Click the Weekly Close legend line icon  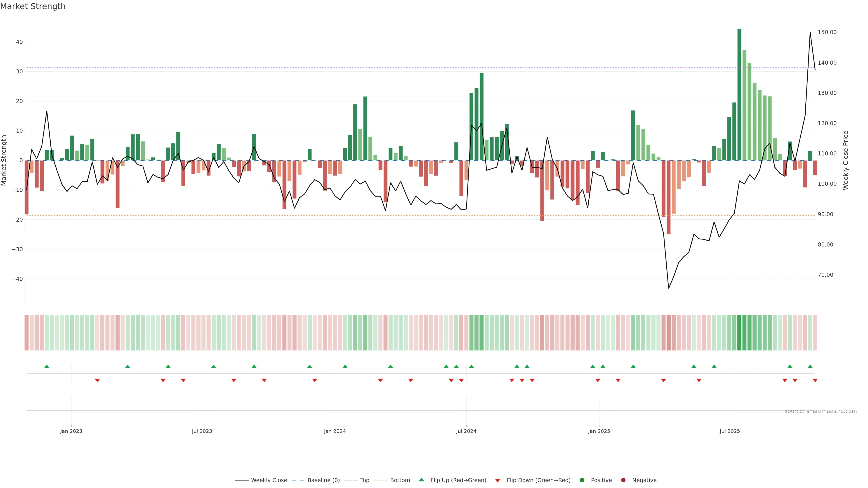[242, 480]
